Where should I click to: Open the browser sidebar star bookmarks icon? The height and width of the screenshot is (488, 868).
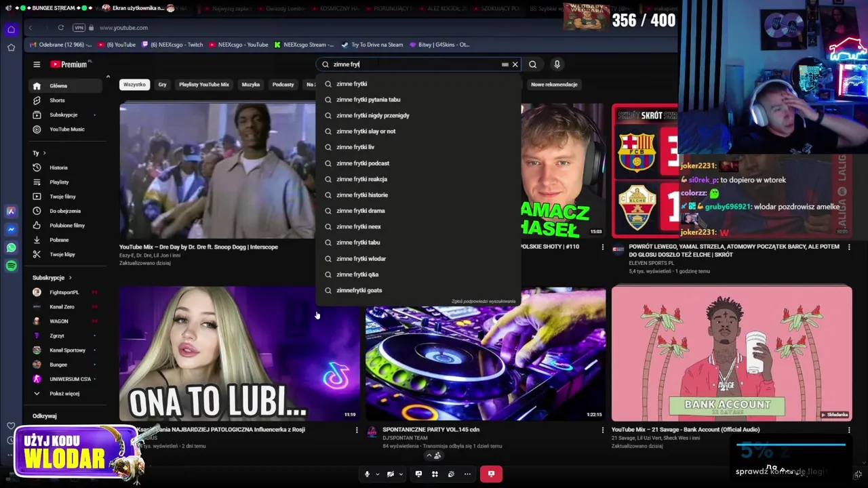[11, 47]
